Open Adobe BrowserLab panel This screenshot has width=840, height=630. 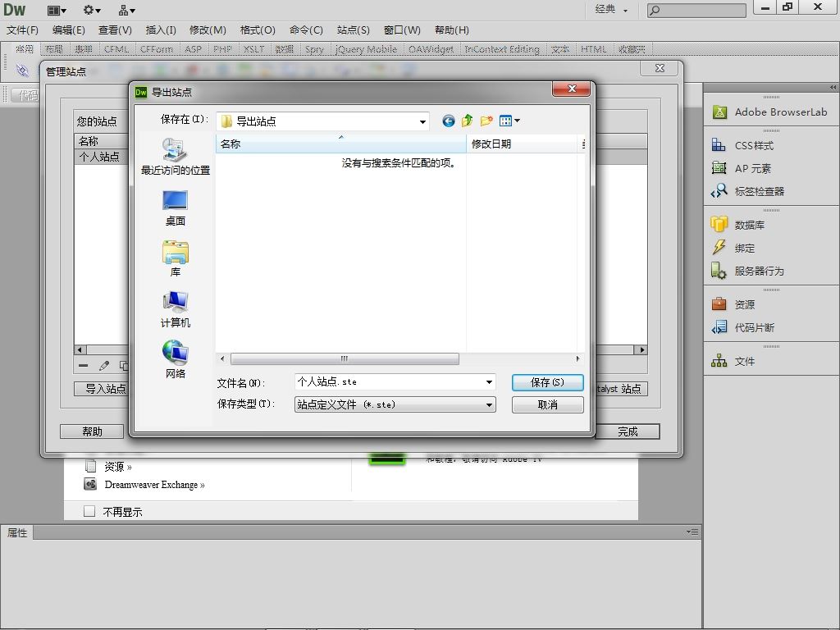coord(770,112)
